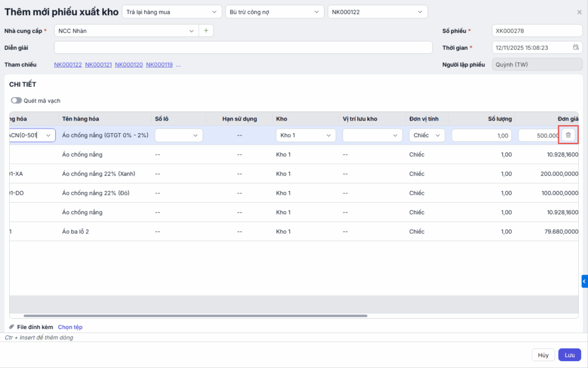Click the trash icon to delete the row
This screenshot has height=368, width=588.
568,135
